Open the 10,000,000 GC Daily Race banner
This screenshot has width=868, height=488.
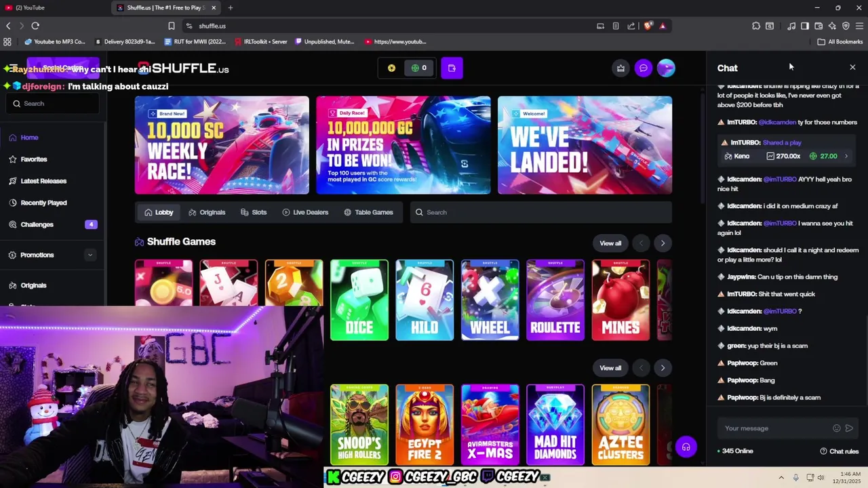pos(403,145)
